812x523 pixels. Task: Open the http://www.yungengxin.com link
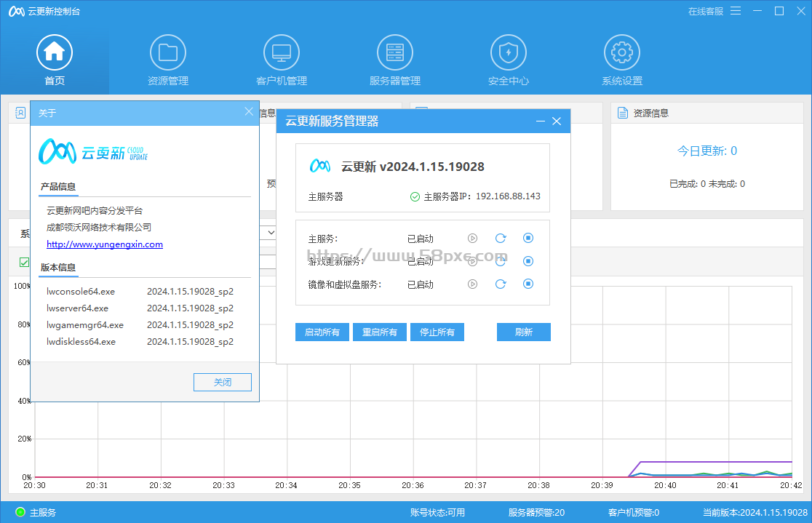coord(105,244)
